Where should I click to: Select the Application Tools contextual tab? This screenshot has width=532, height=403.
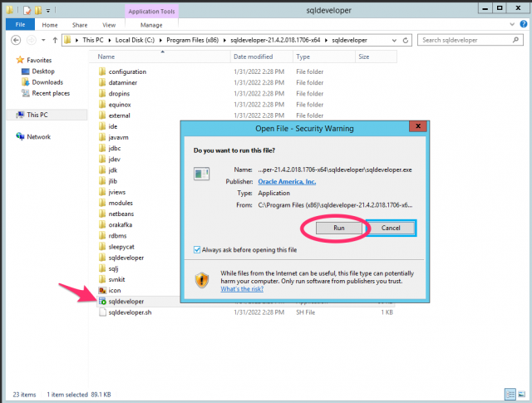click(x=151, y=11)
